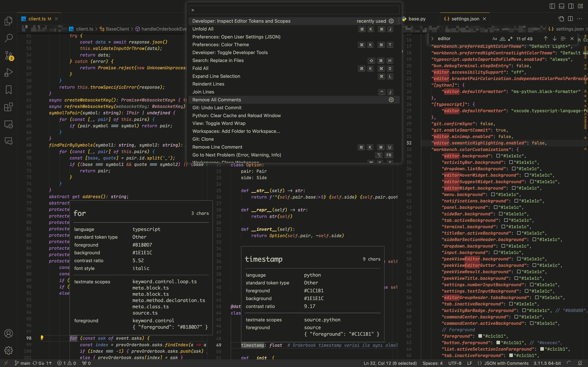Run Remove All Comments command
This screenshot has width=588, height=367.
point(216,100)
